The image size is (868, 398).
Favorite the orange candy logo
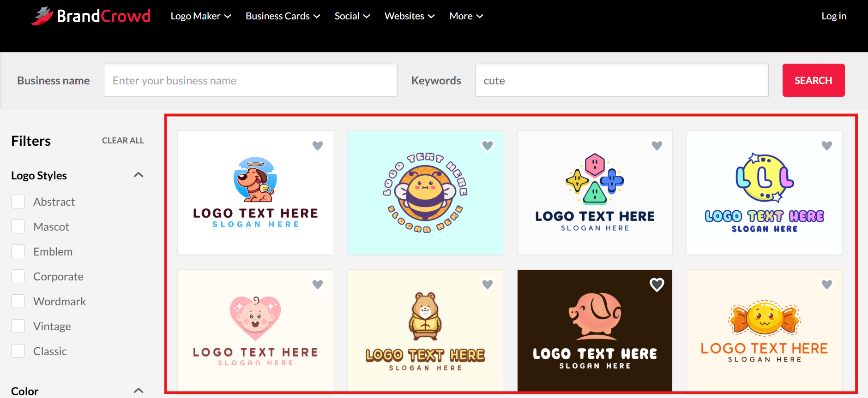coord(827,285)
